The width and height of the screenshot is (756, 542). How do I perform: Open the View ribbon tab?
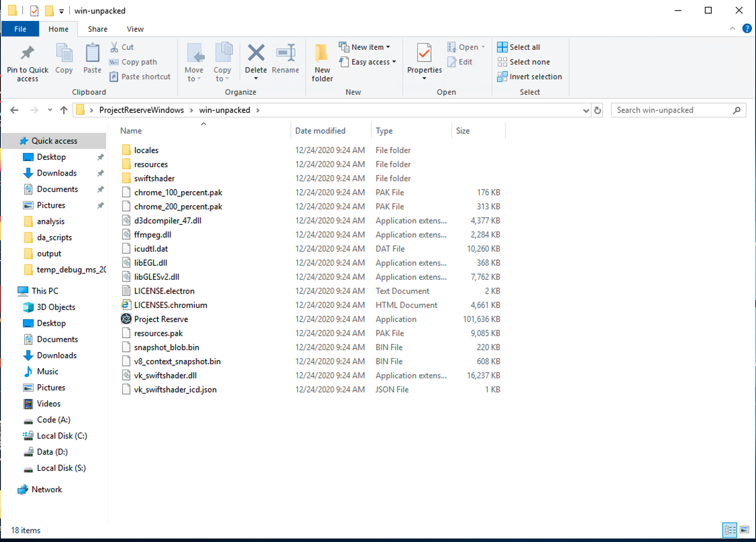(135, 29)
